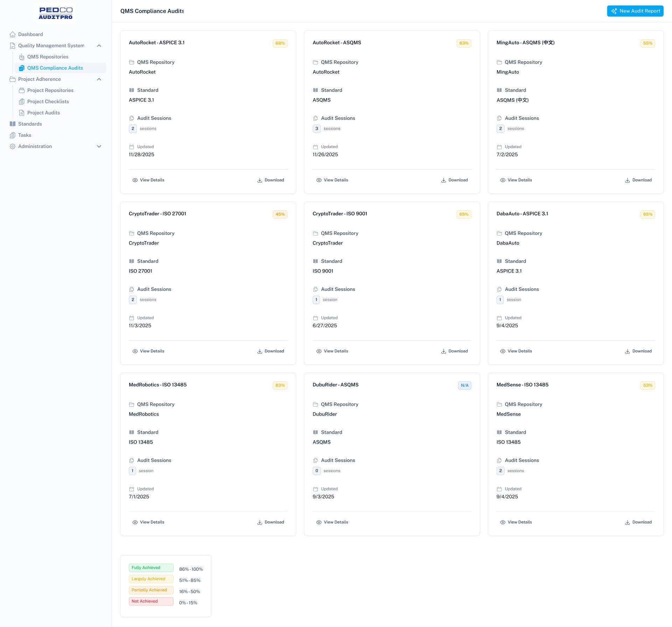This screenshot has width=672, height=627.
Task: Click the updated date 11/28/2025
Action: 141,155
